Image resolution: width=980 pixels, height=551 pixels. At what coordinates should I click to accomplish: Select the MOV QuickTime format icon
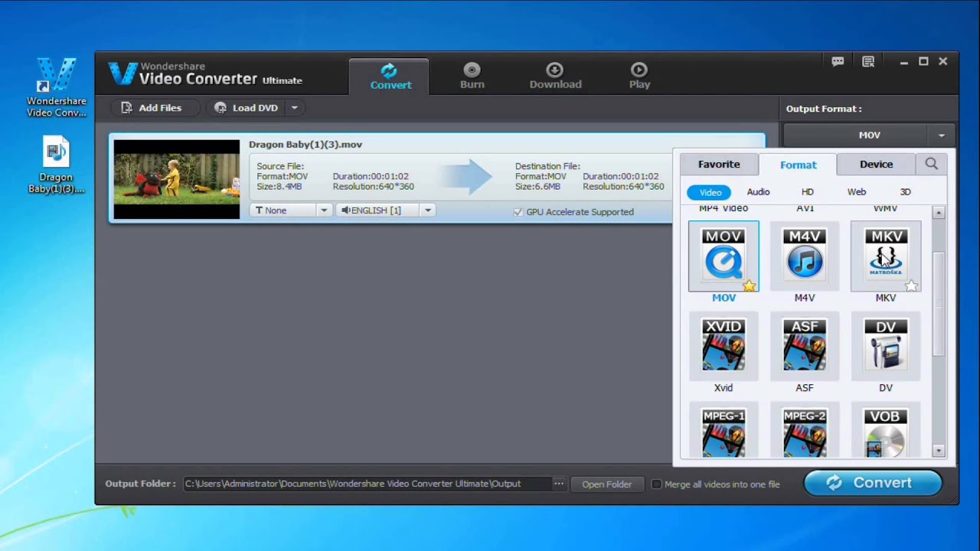[x=724, y=256]
